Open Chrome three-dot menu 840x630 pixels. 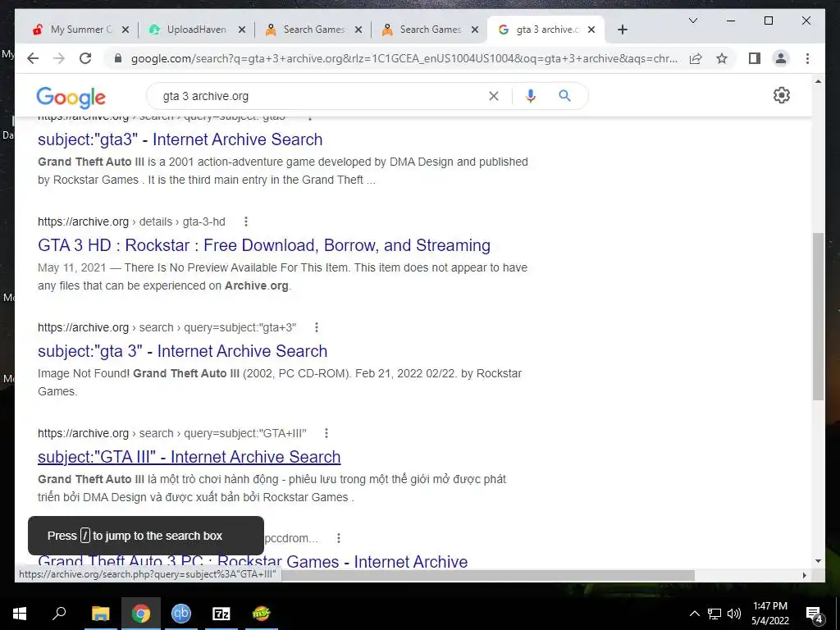[x=807, y=58]
